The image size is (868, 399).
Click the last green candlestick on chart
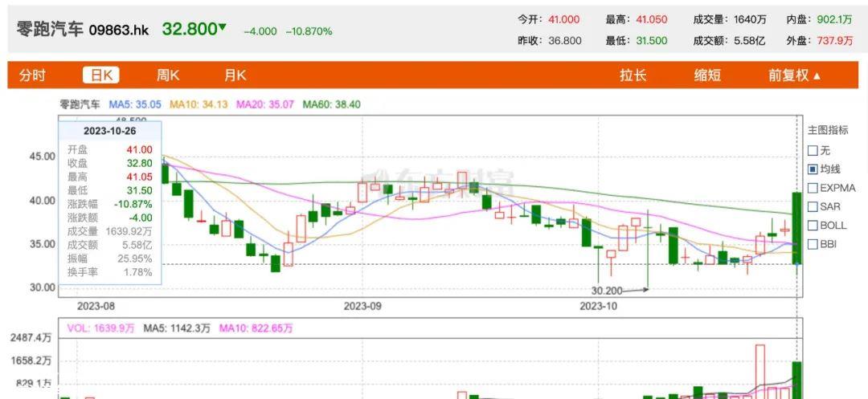(797, 228)
